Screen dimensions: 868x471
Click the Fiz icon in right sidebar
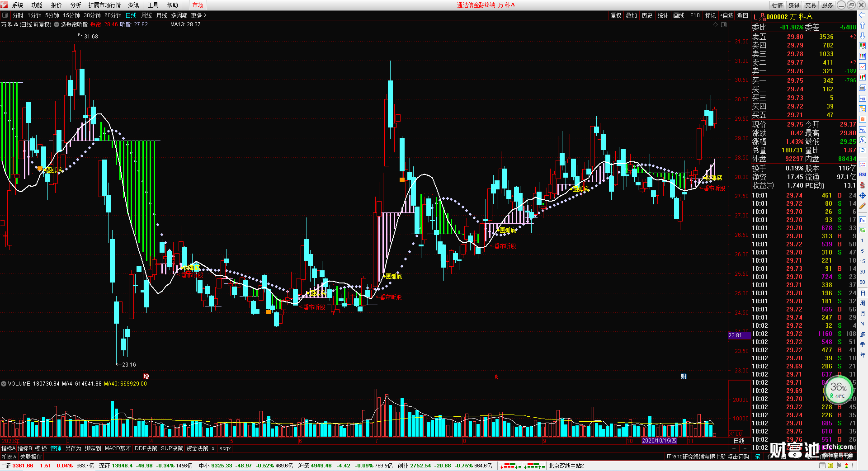coord(862,130)
